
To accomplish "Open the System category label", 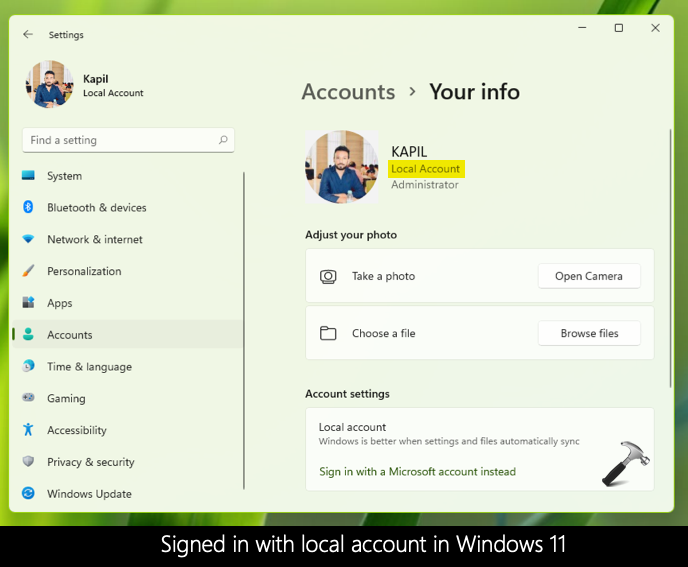I will [x=64, y=176].
